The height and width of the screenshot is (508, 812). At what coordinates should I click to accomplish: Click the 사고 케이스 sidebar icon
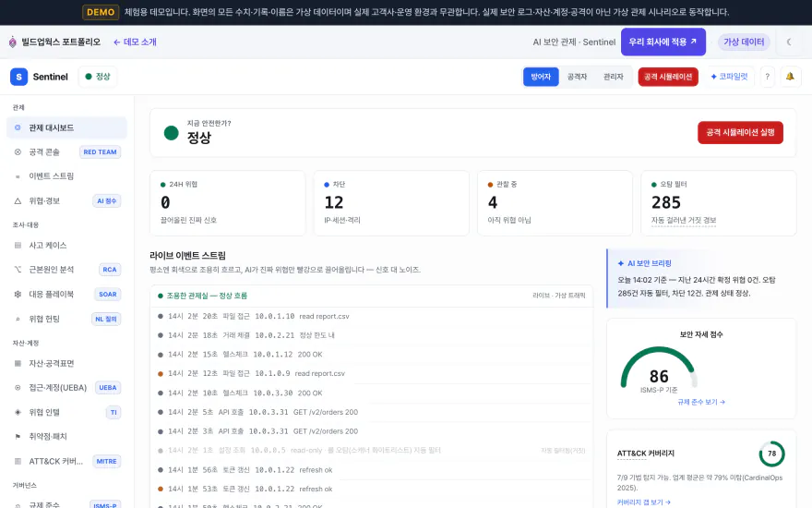coord(18,245)
